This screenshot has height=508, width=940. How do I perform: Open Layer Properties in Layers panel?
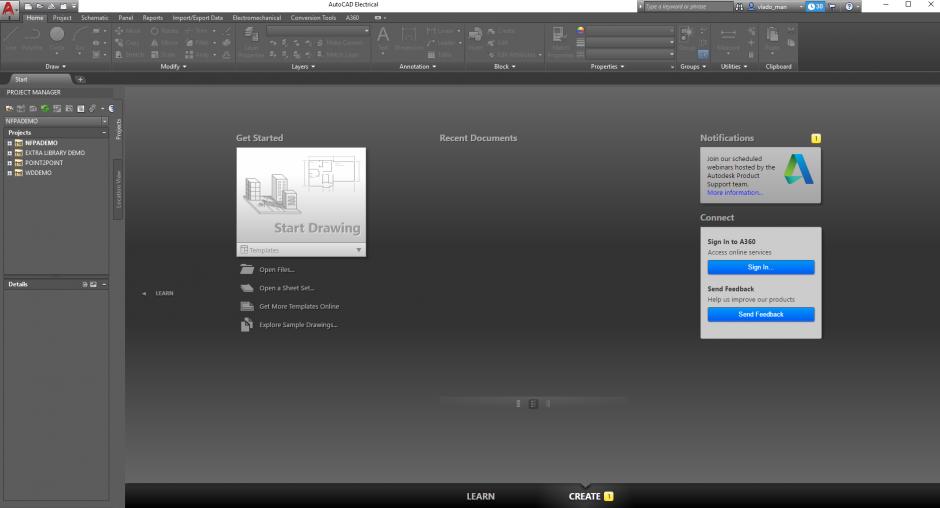[251, 41]
